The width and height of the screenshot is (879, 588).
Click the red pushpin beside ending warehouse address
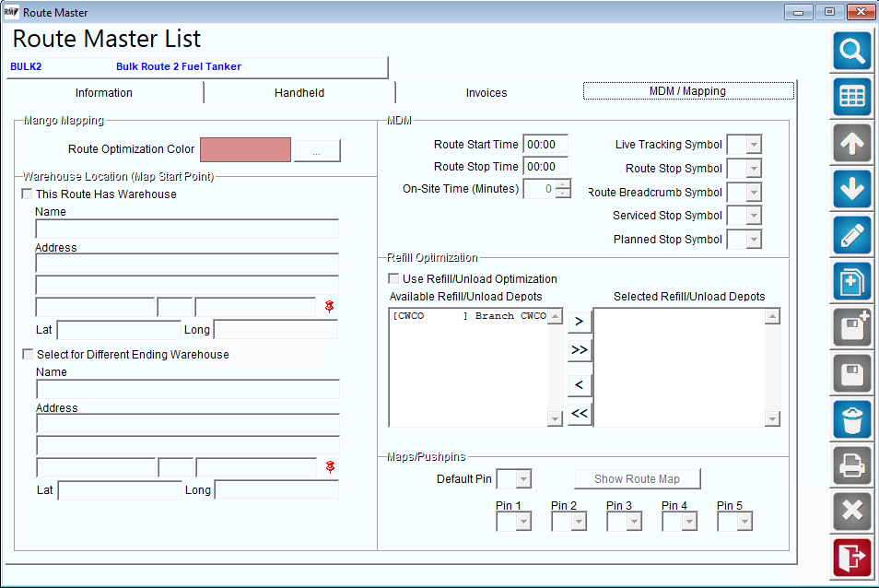(331, 466)
